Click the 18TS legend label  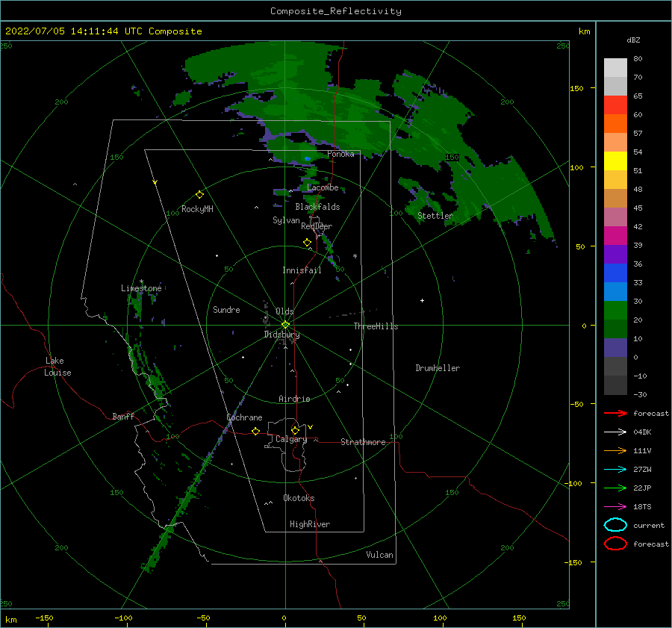(x=642, y=507)
